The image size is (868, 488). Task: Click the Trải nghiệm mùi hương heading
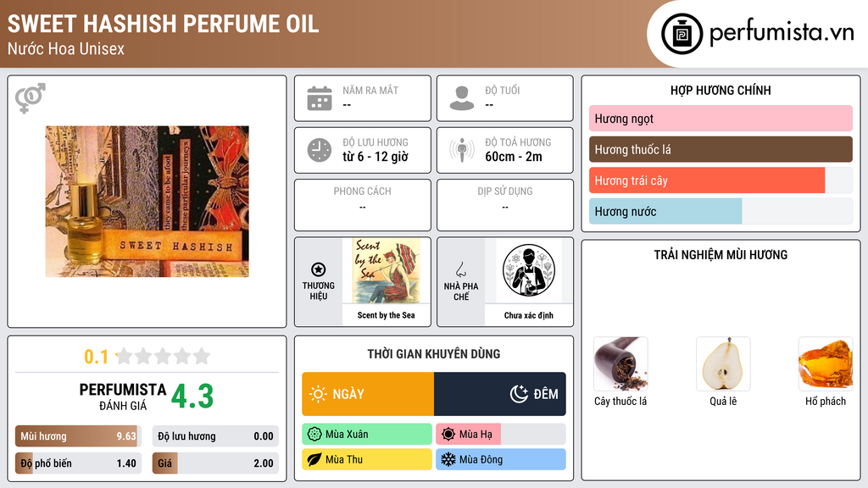[721, 255]
